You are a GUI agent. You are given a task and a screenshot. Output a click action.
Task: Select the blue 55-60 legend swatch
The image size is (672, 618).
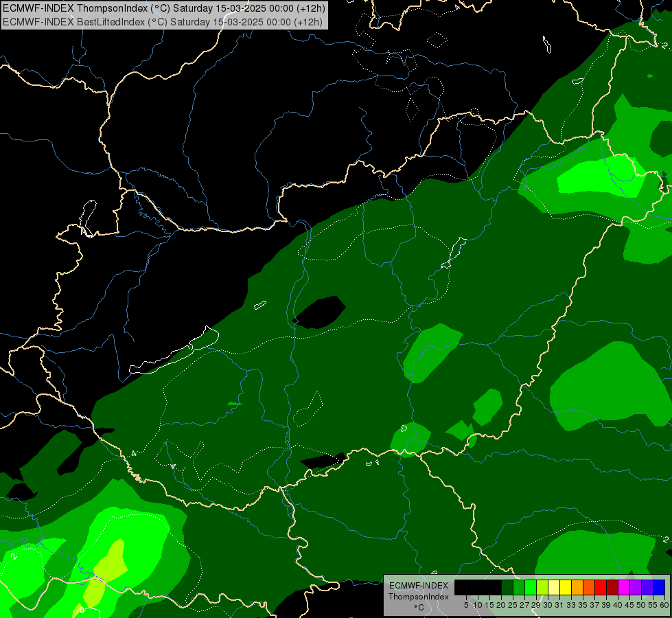(x=659, y=587)
